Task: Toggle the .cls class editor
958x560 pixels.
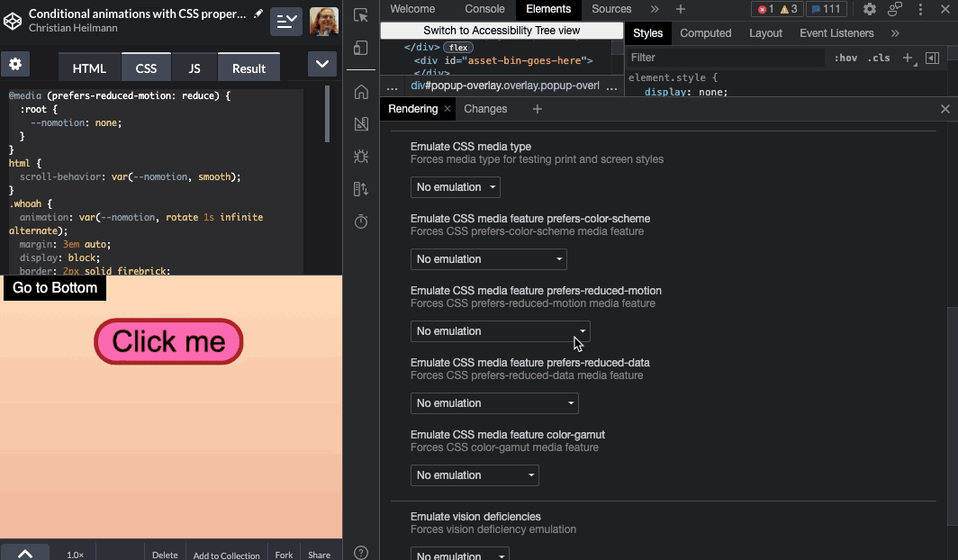Action: (x=879, y=58)
